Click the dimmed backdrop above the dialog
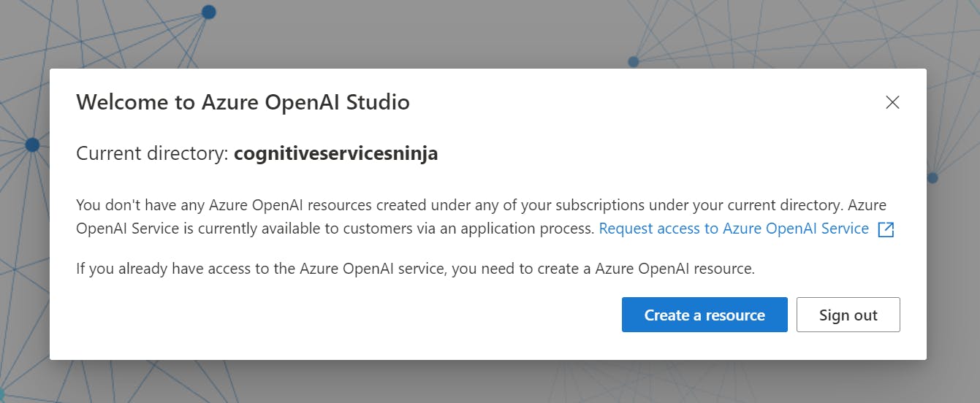980x403 pixels. coord(438,33)
